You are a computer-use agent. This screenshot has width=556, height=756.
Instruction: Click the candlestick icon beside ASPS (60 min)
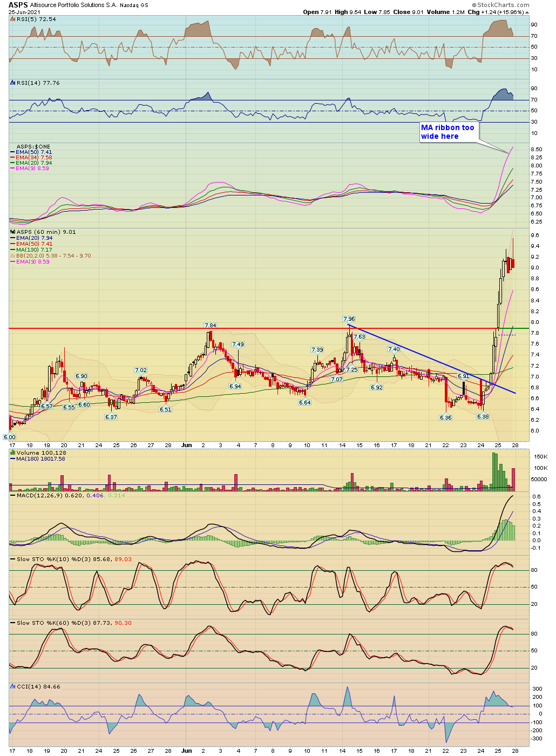tap(13, 232)
